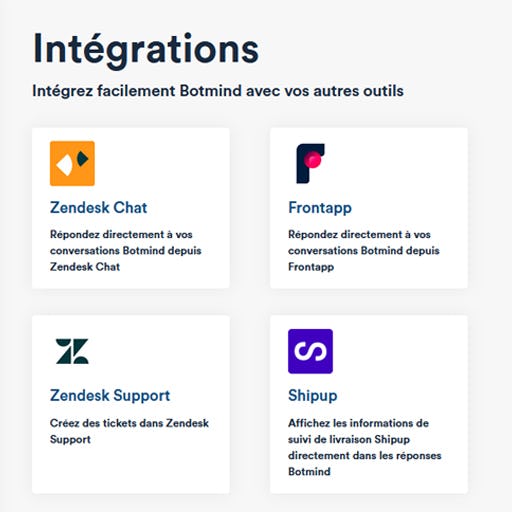Select the Zendesk Chat description paragraph
This screenshot has height=512, width=512.
126,250
